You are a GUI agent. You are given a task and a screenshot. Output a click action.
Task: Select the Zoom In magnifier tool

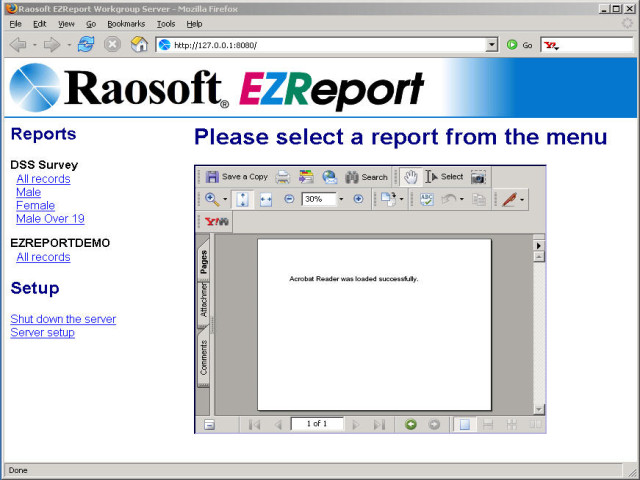212,199
